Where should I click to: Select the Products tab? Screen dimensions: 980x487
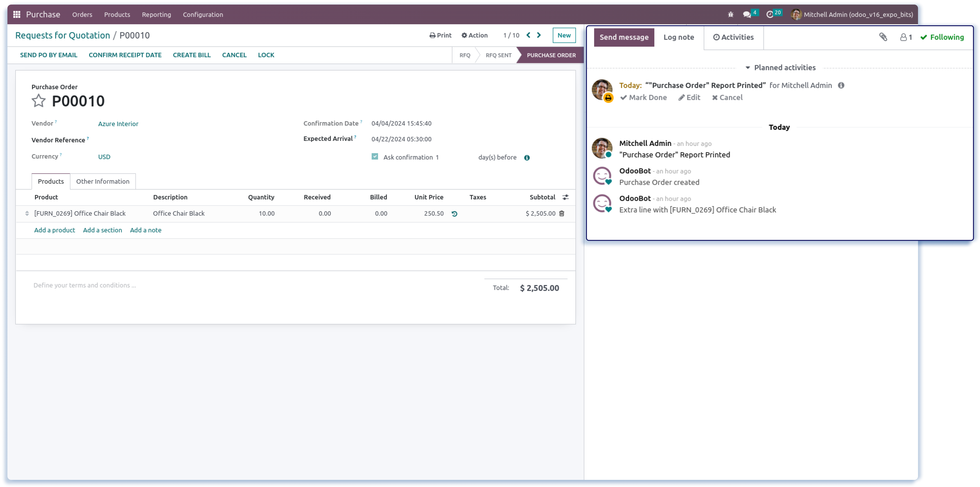coord(51,181)
